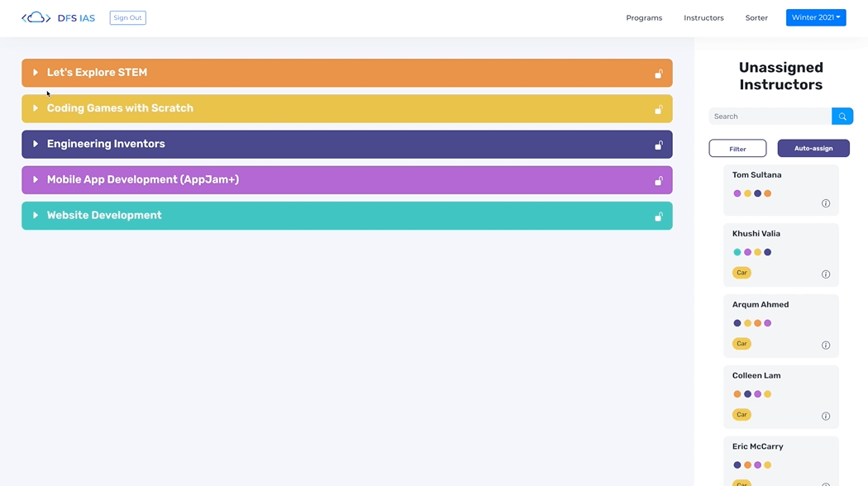This screenshot has width=868, height=486.
Task: Open info icon on Tom Sultana card
Action: 825,203
